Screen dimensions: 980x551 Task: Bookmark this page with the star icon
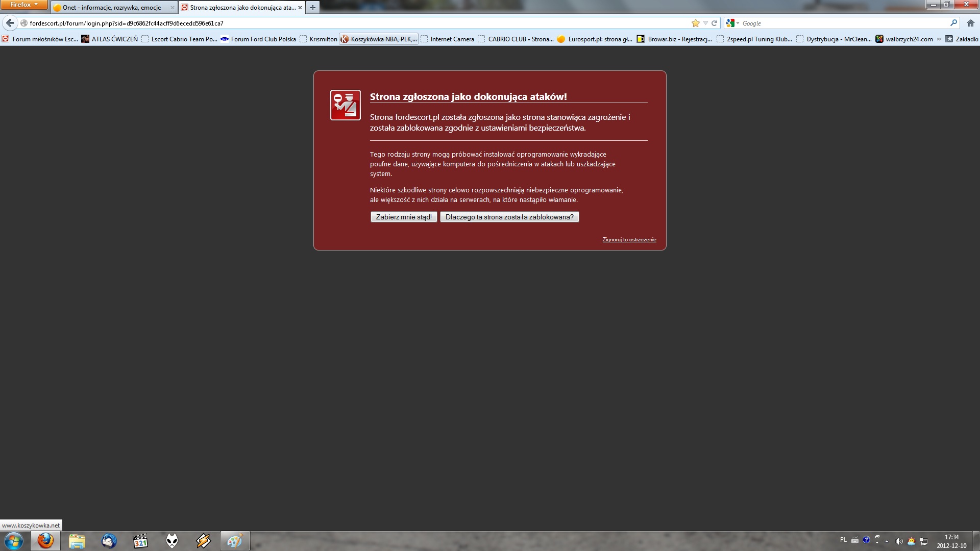pyautogui.click(x=695, y=23)
